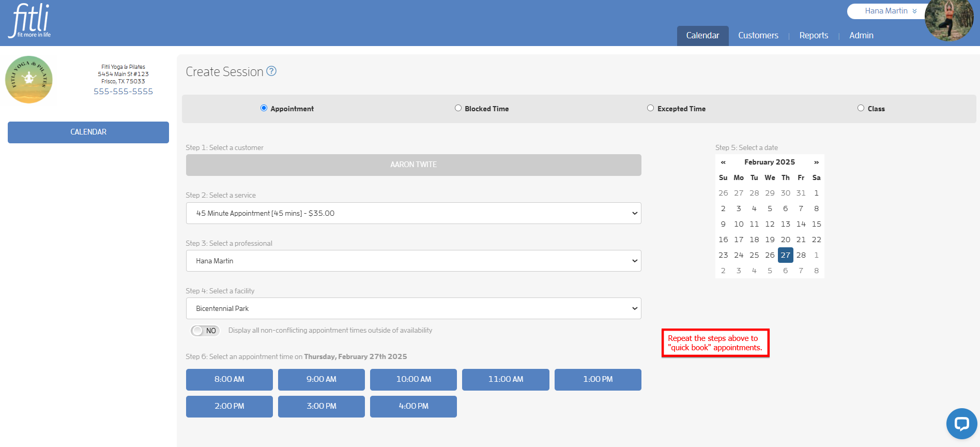Viewport: 980px width, 447px height.
Task: Select February 9 in the date picker
Action: (723, 224)
